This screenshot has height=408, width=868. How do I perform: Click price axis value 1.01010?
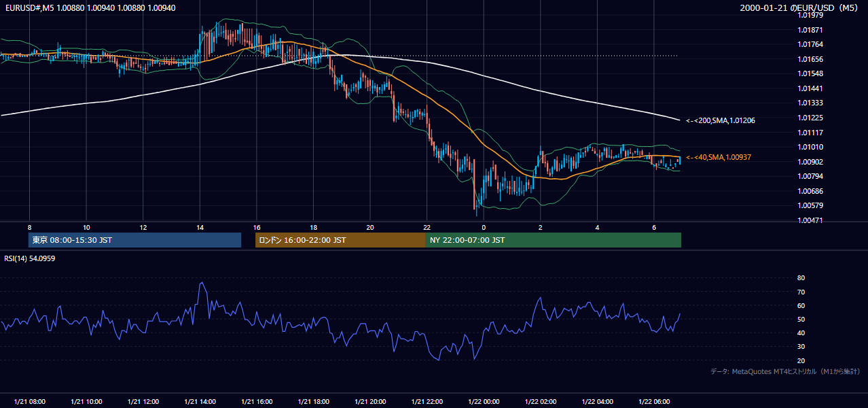810,147
